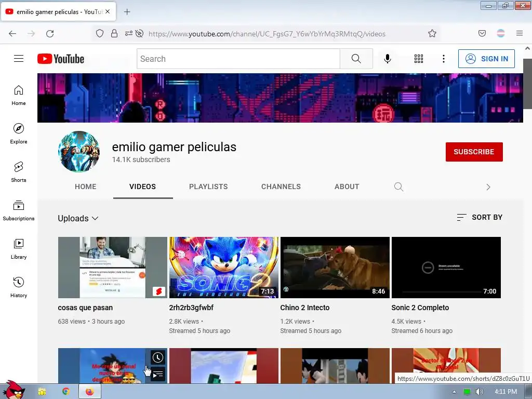The height and width of the screenshot is (399, 532).
Task: Open the site permissions icon in the address bar
Action: coord(129,33)
